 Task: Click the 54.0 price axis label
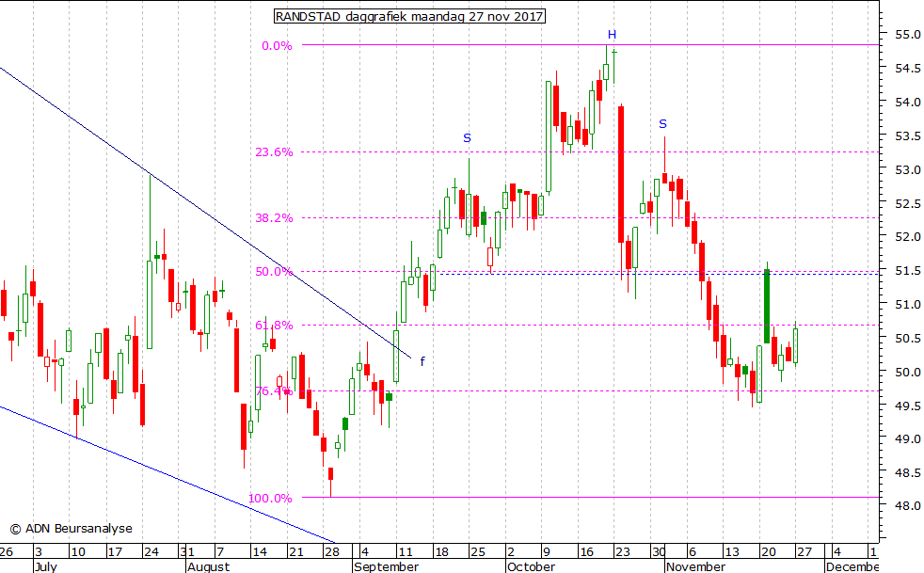[x=907, y=102]
